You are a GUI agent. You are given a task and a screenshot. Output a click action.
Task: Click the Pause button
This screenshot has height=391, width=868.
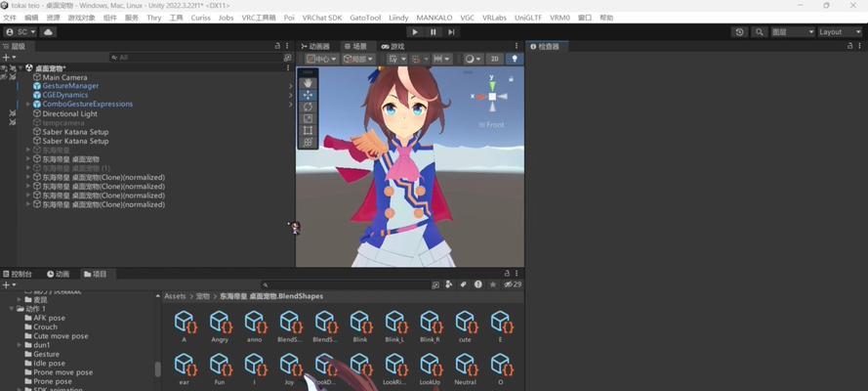coord(433,32)
